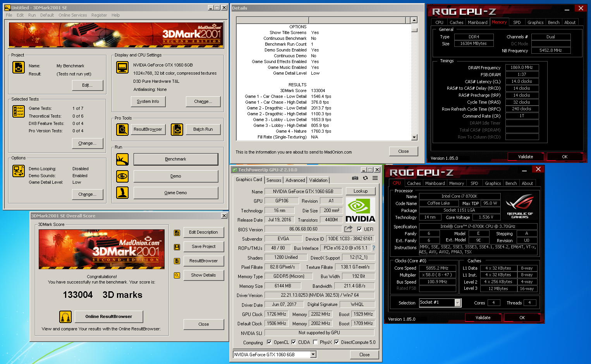This screenshot has height=364, width=591.
Task: Click Change... button in Options section
Action: point(88,194)
